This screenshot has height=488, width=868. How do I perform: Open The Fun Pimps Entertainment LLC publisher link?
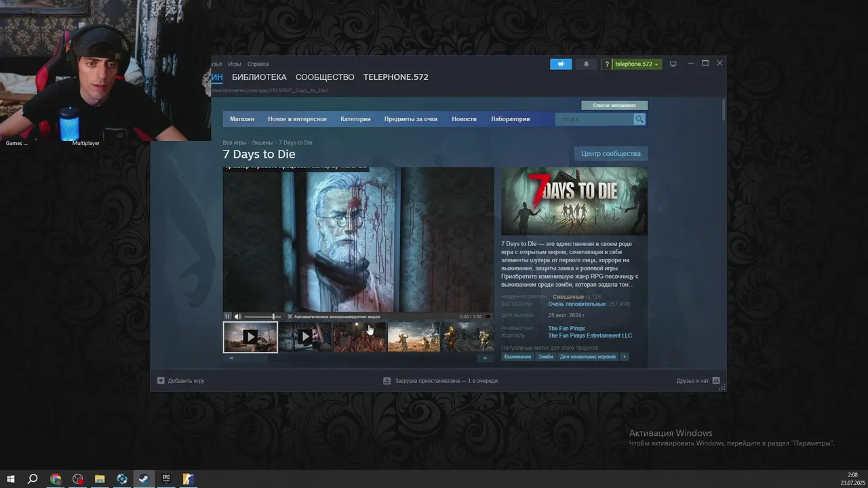(x=590, y=335)
